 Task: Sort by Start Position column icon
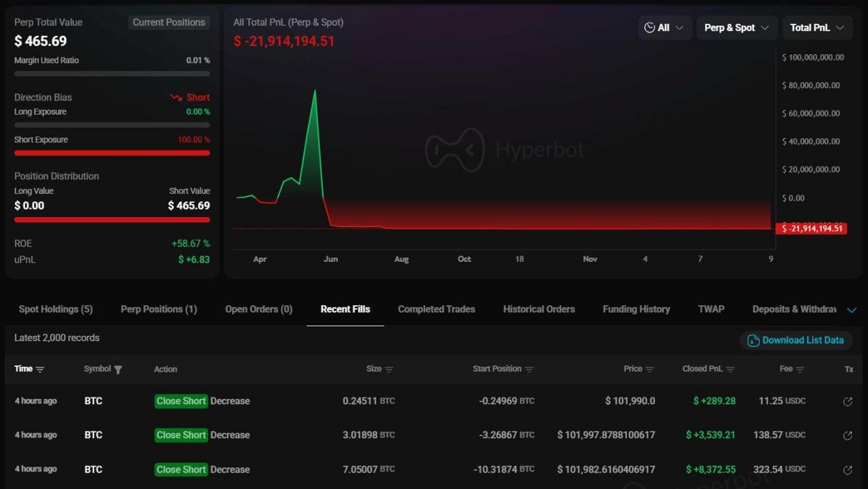click(x=529, y=370)
